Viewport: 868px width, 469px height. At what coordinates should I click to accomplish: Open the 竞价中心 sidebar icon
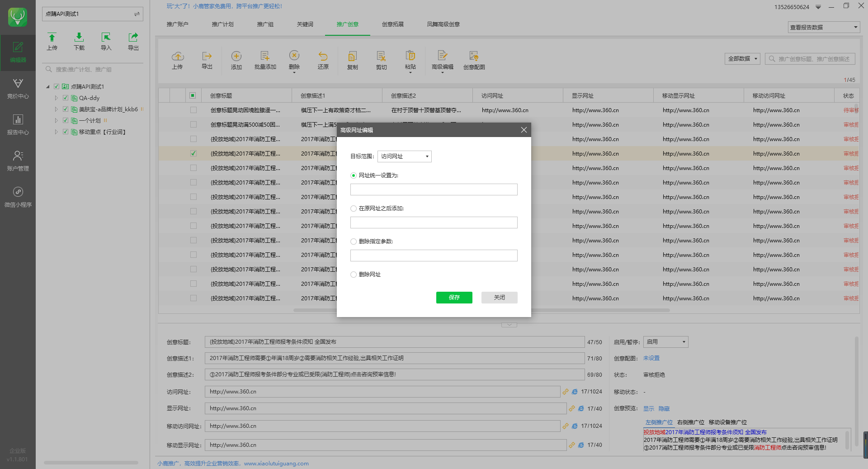tap(18, 89)
